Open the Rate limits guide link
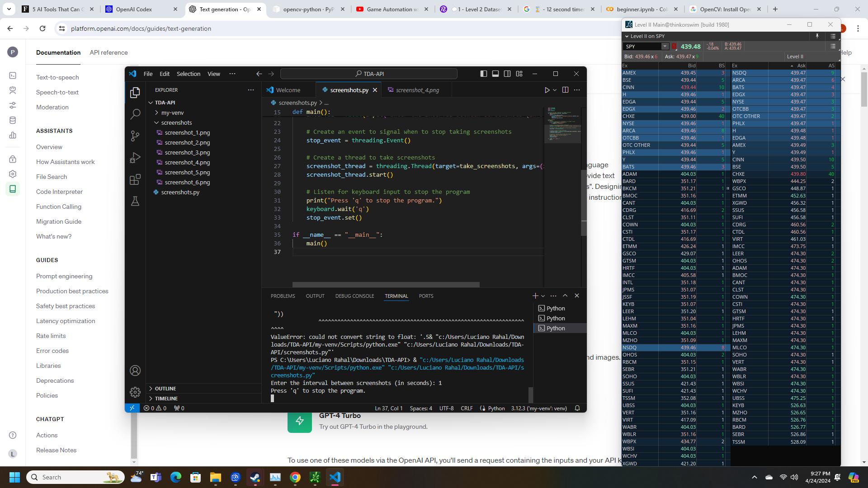The width and height of the screenshot is (868, 488). tap(51, 336)
